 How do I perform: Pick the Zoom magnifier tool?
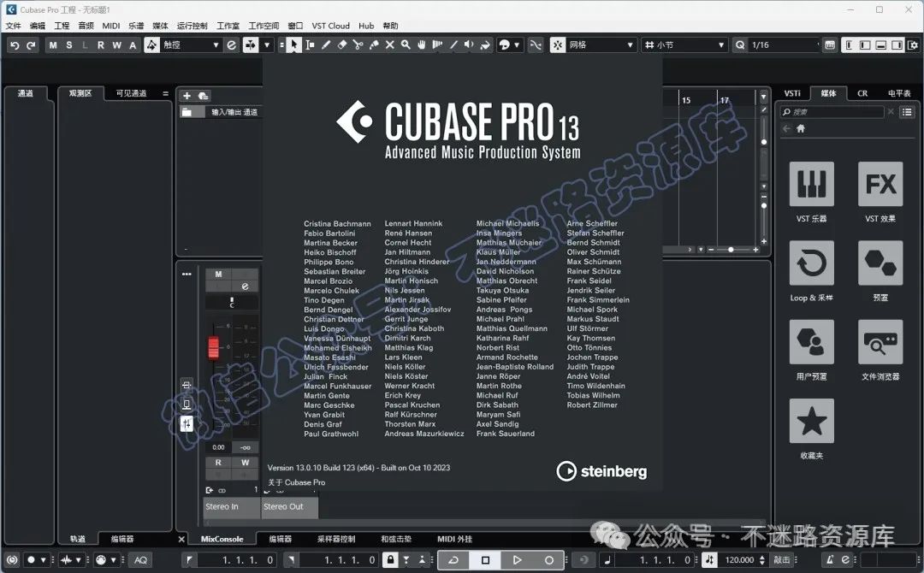pyautogui.click(x=406, y=44)
